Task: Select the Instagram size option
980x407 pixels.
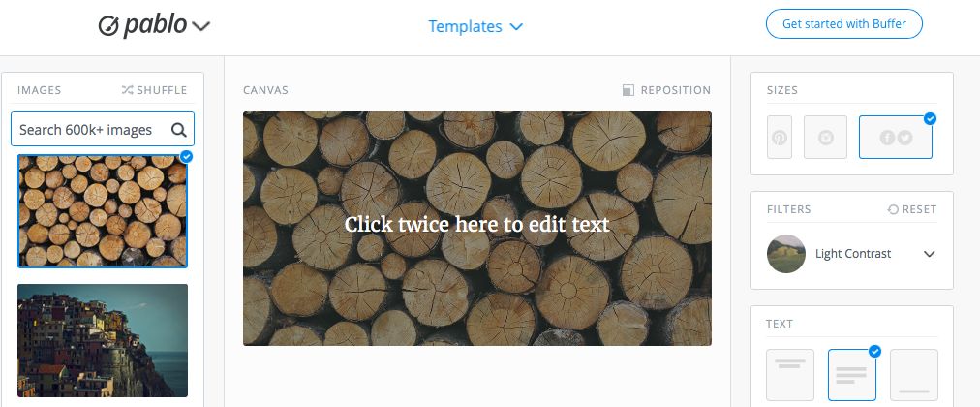Action: (x=826, y=137)
